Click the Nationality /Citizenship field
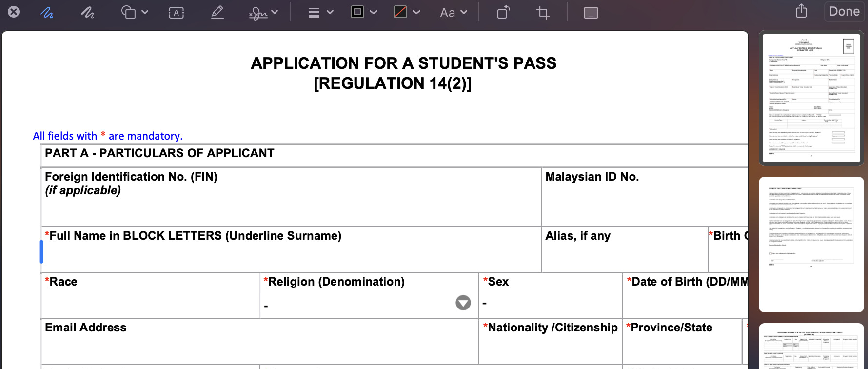 coord(551,341)
